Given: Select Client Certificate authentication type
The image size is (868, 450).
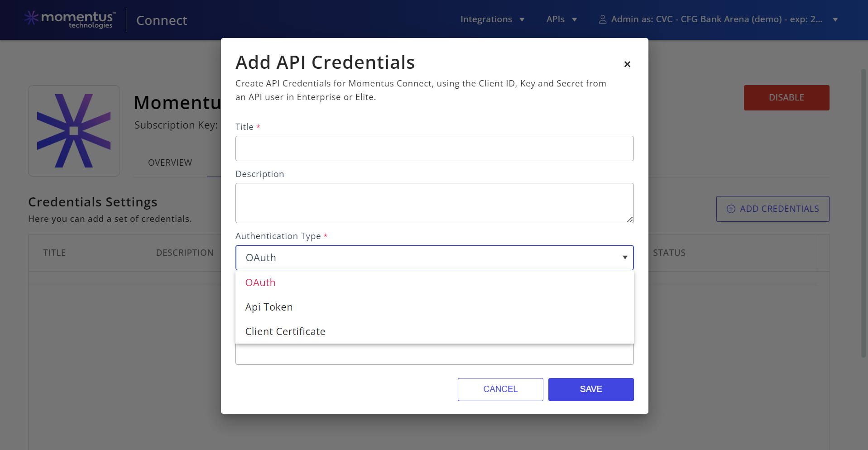Looking at the screenshot, I should tap(285, 331).
